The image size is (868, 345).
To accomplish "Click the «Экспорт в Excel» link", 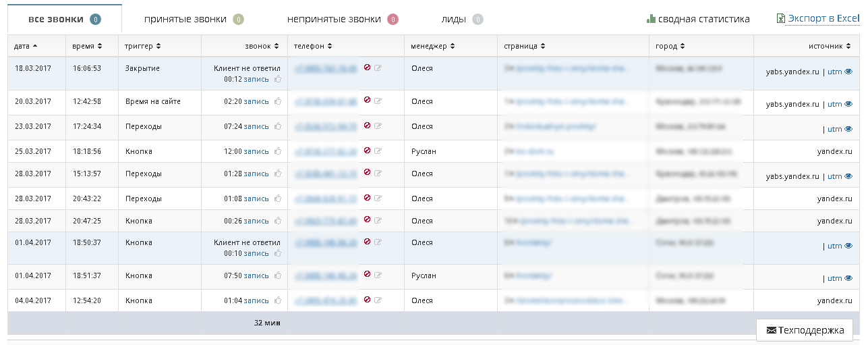I will (823, 18).
